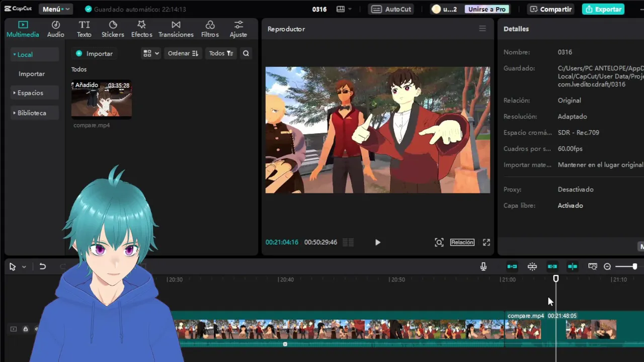Open the Ordenar sort menu
Screen dimensions: 644x362
click(x=183, y=53)
